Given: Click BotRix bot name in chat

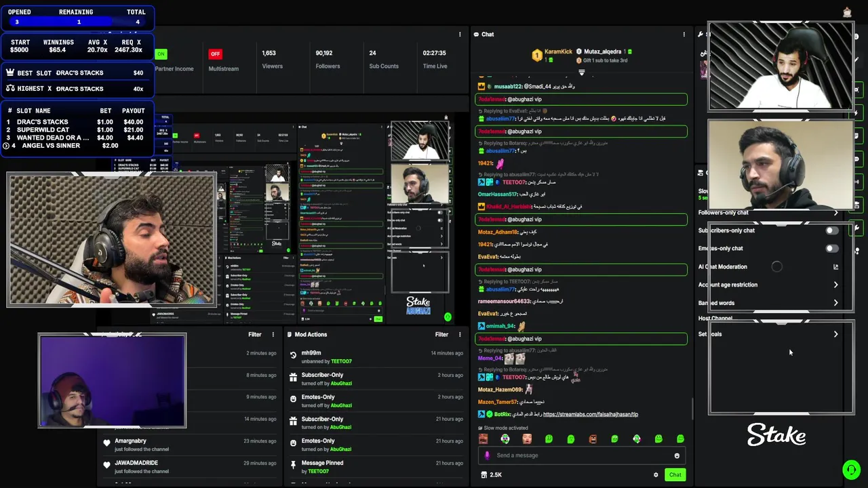Looking at the screenshot, I should (x=502, y=414).
